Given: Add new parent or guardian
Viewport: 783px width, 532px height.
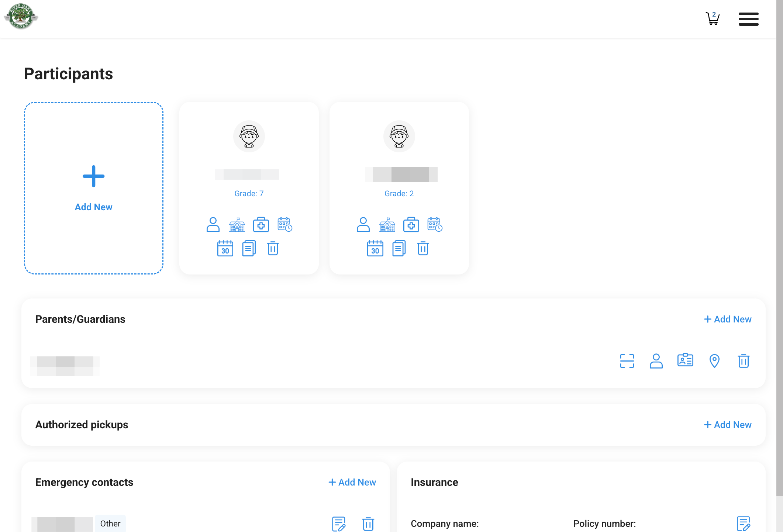Looking at the screenshot, I should coord(728,319).
